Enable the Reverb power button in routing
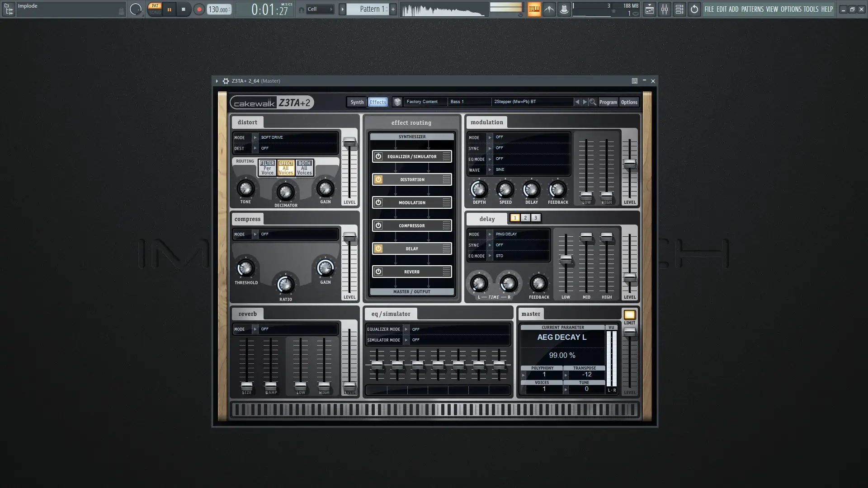Image resolution: width=868 pixels, height=488 pixels. pos(378,272)
